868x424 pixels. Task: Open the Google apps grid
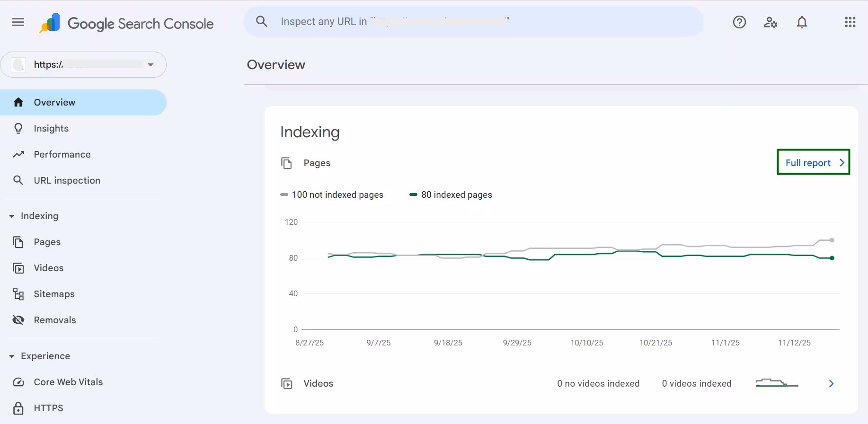(x=850, y=22)
